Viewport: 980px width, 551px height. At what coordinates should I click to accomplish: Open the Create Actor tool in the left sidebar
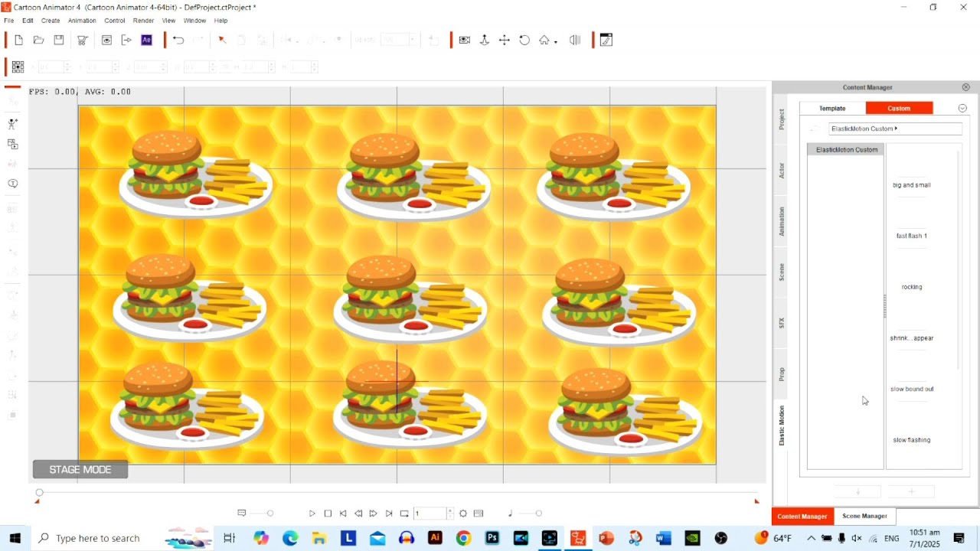[x=12, y=124]
